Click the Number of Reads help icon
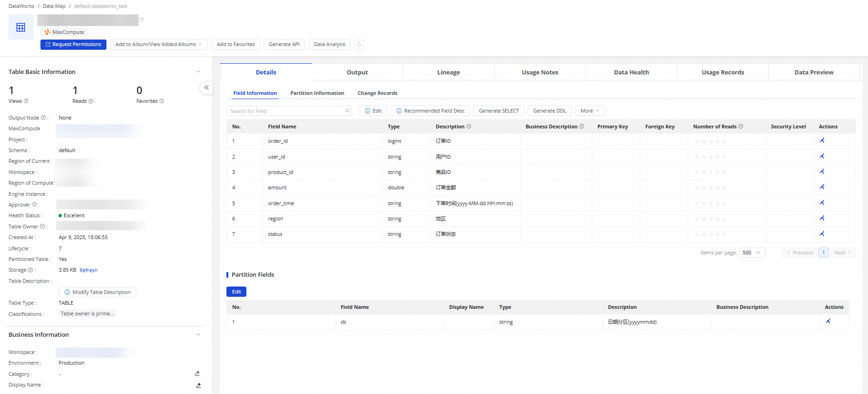Screen dimensions: 868x394 (741, 127)
